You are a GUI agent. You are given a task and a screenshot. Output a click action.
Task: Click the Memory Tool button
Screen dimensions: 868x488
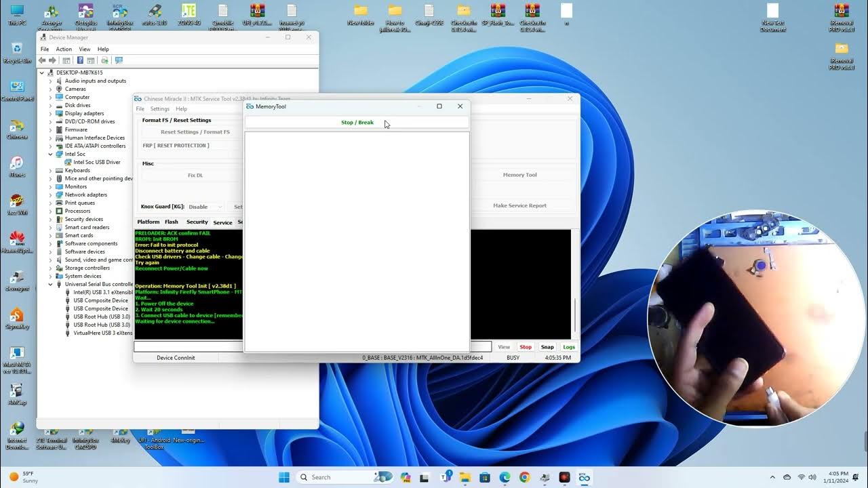(x=520, y=175)
